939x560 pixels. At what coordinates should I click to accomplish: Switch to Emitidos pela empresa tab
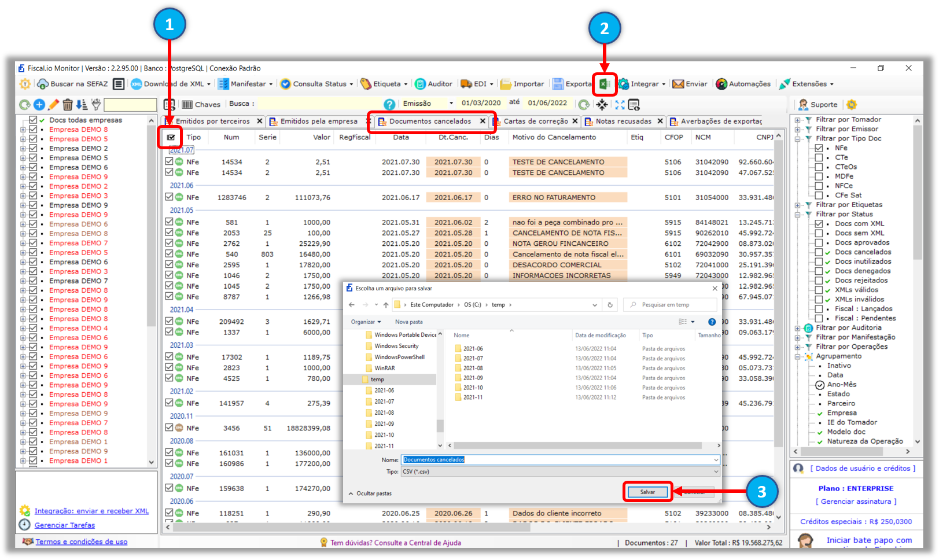(319, 121)
